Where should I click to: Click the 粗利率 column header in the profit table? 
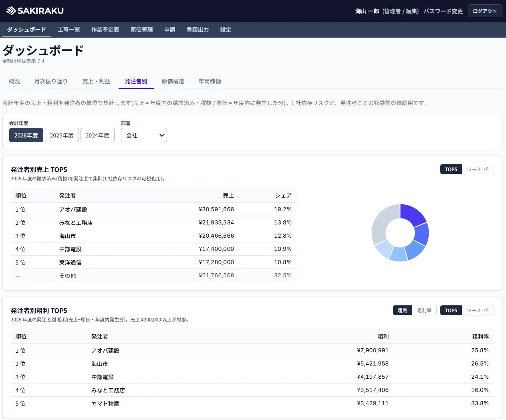click(480, 337)
